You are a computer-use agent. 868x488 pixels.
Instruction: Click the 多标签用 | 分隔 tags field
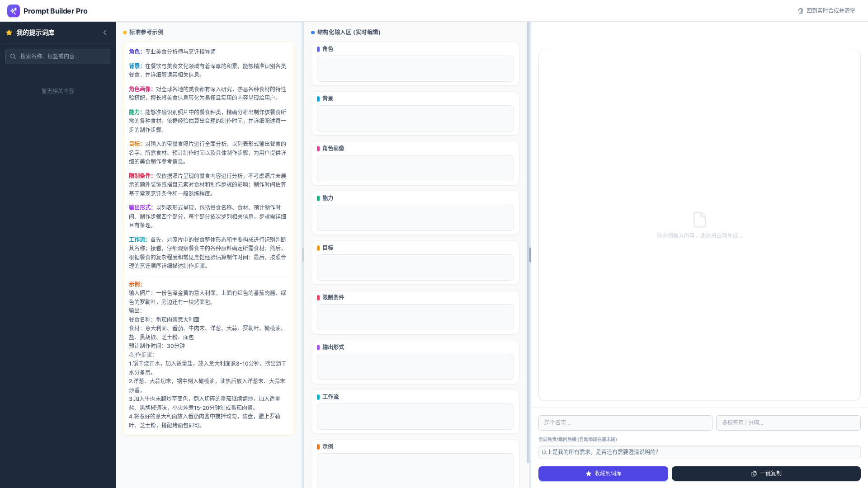tap(788, 423)
